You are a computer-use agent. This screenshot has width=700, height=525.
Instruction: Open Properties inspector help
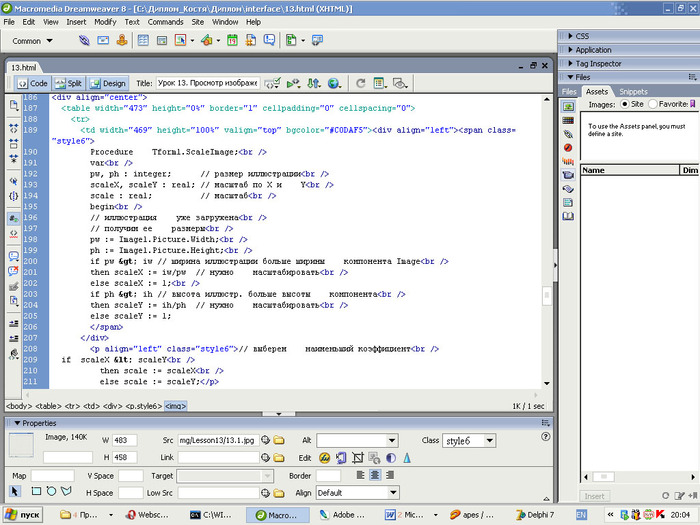tap(546, 437)
